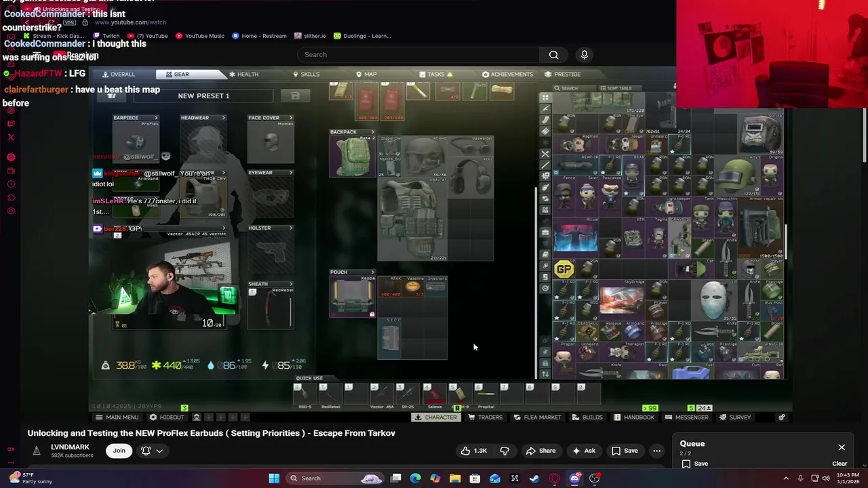The image size is (868, 488).
Task: Open Microsoft Edge from taskbar
Action: tap(416, 479)
